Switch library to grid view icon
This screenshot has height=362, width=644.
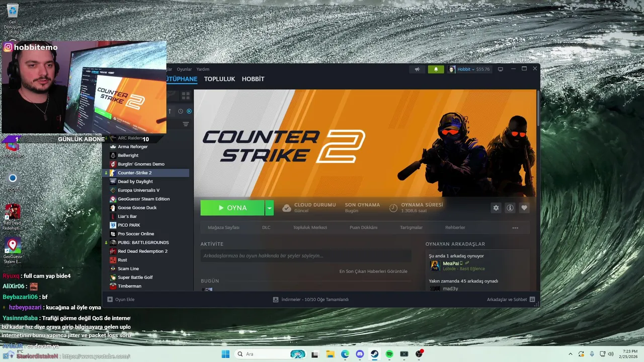click(186, 96)
